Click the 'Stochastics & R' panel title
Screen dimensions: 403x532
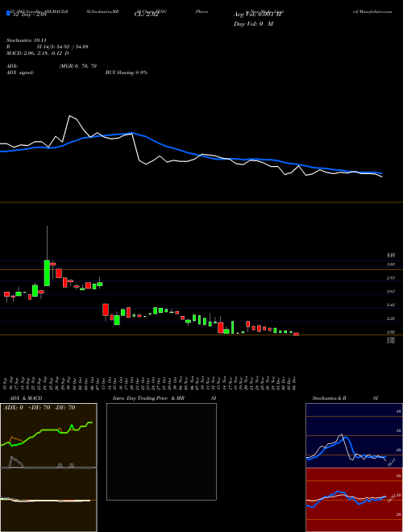[x=330, y=398]
